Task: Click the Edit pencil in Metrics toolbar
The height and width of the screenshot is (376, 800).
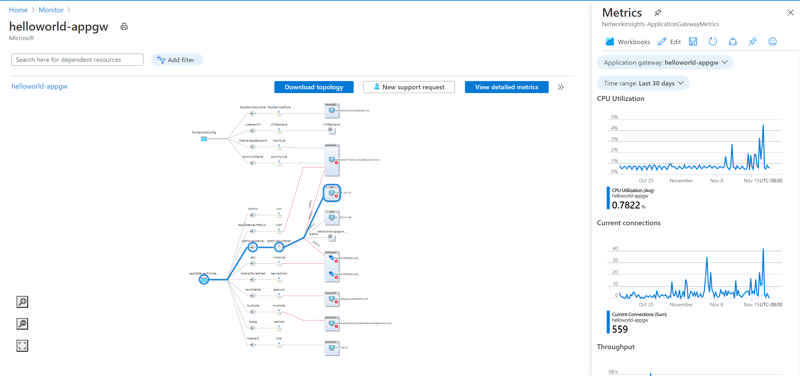Action: click(x=669, y=42)
